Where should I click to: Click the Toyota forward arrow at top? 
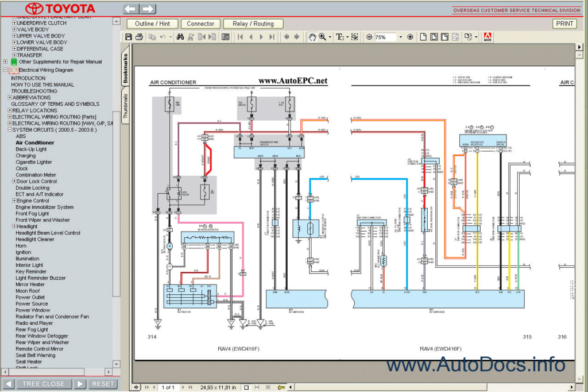click(x=149, y=9)
